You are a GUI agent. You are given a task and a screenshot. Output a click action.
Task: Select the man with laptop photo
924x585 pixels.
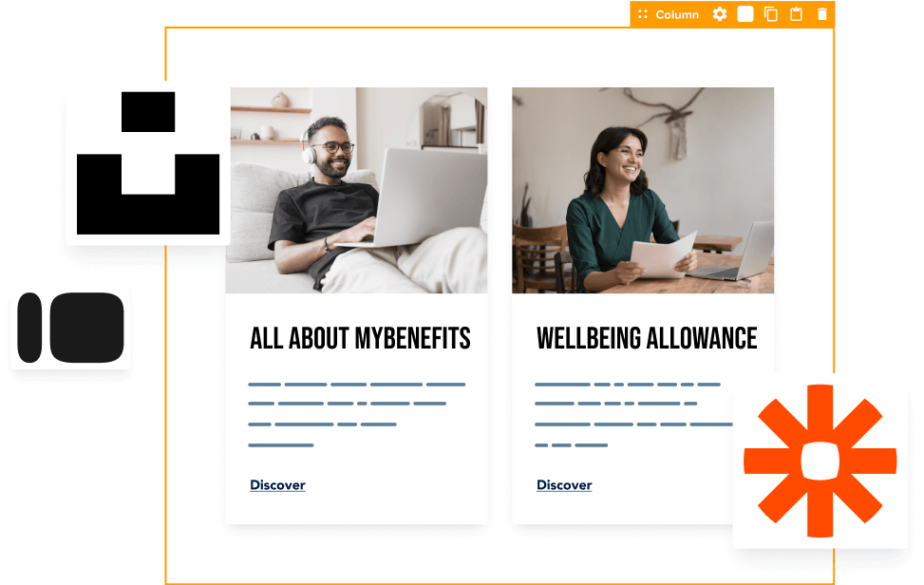click(x=356, y=190)
